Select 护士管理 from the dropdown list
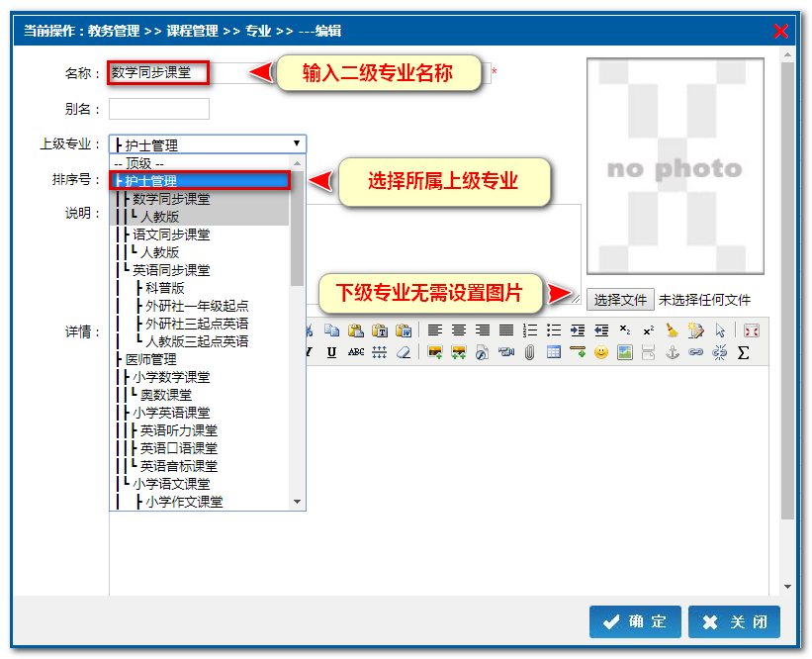The image size is (812, 659). tap(200, 181)
